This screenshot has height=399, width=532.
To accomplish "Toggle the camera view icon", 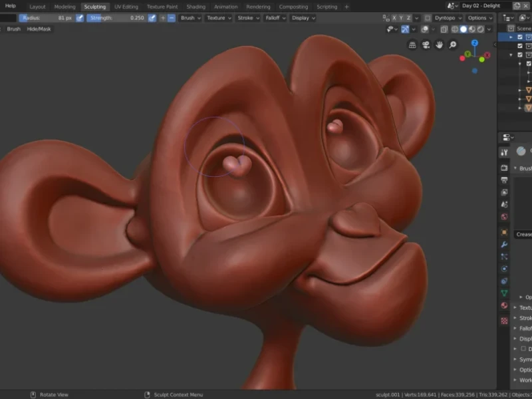I will pos(426,45).
